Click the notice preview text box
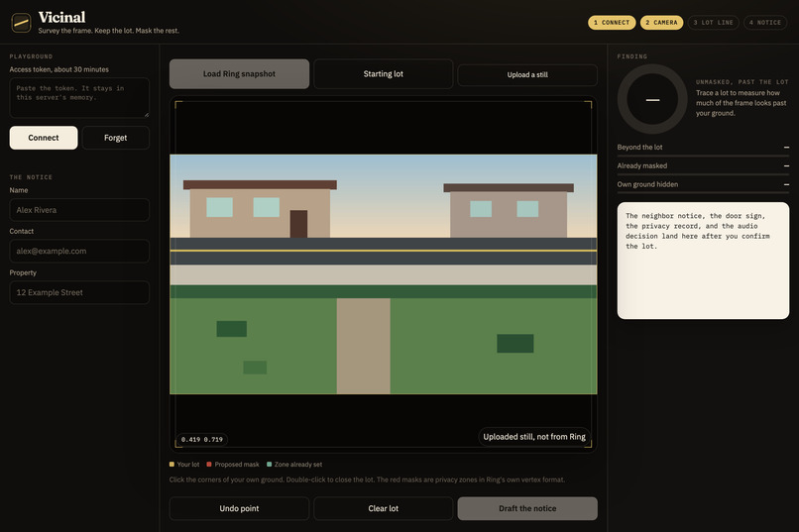 click(x=703, y=261)
